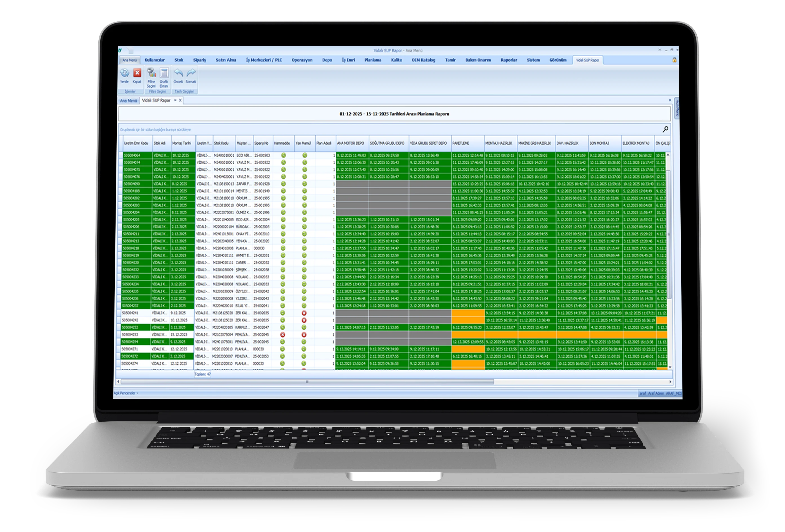The height and width of the screenshot is (532, 785).
Task: Open the Grafik Ekran view
Action: point(164,73)
